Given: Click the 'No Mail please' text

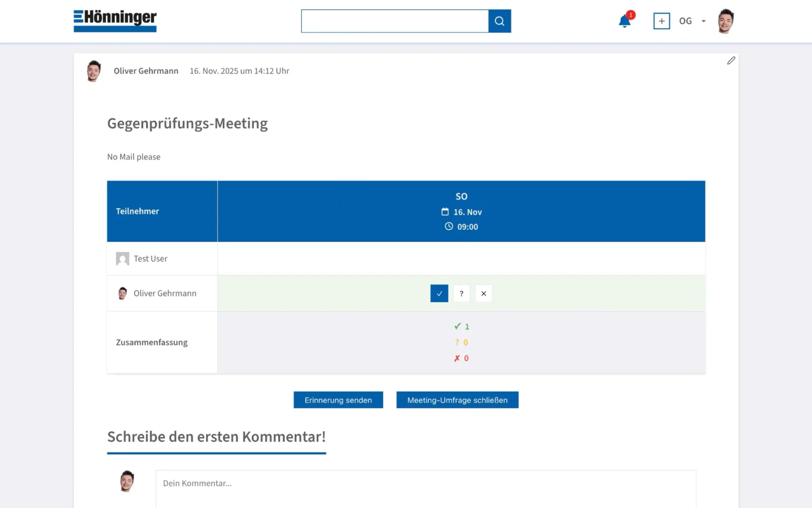Looking at the screenshot, I should click(x=133, y=157).
